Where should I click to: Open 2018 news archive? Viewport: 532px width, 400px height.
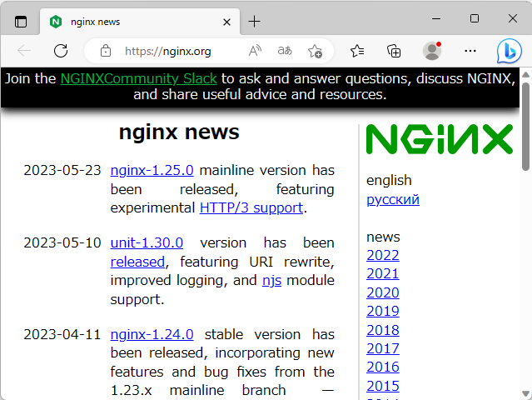coord(383,330)
